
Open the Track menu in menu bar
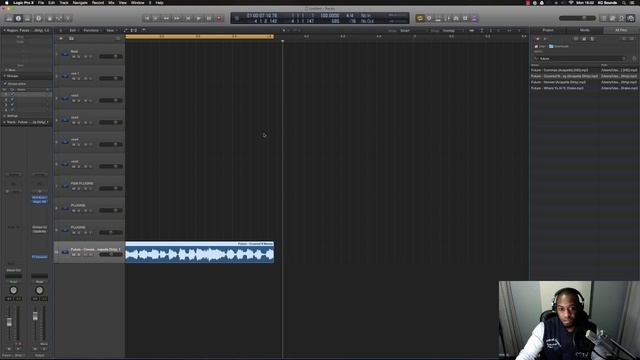[64, 2]
